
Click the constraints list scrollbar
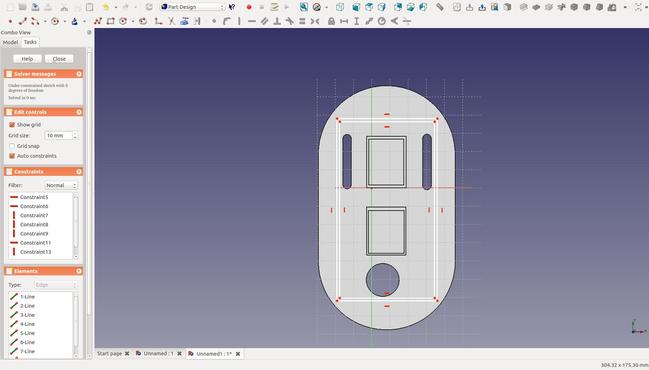pos(76,226)
